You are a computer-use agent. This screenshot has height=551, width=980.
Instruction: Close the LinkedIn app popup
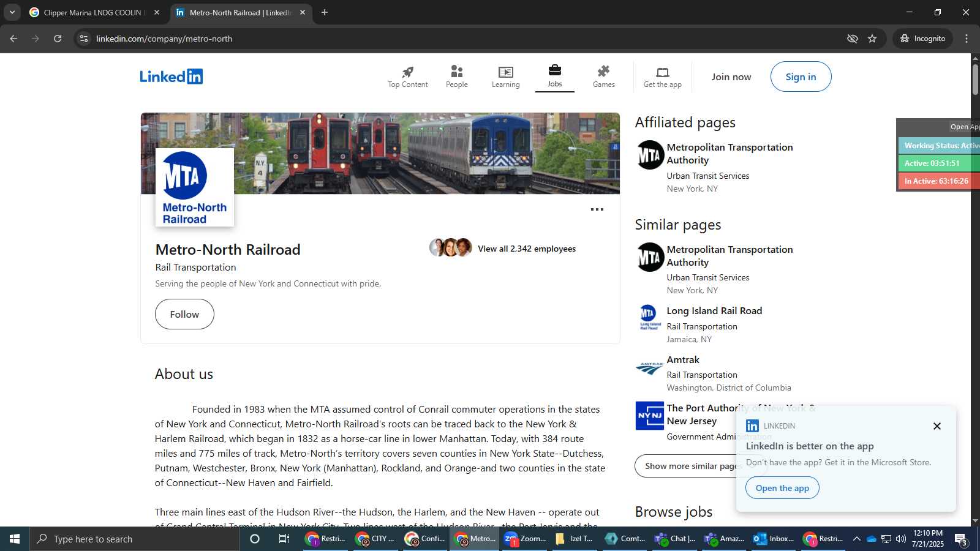tap(937, 426)
